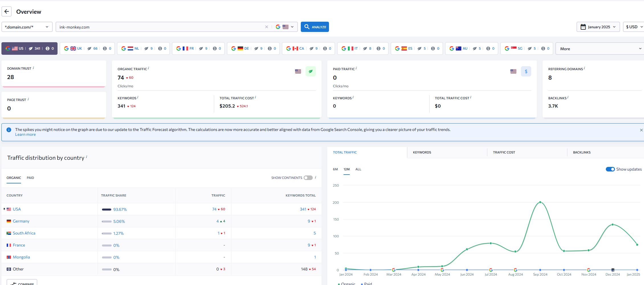Select the FR database tab
This screenshot has width=644, height=285.
(x=198, y=48)
